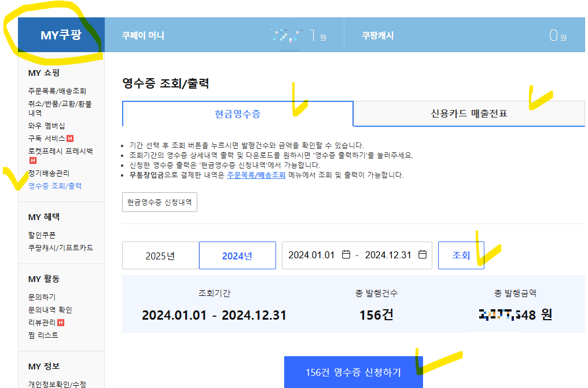Image resolution: width=588 pixels, height=388 pixels.
Task: Click the N badge under 로켓프레시 프레시백
Action: (x=33, y=160)
